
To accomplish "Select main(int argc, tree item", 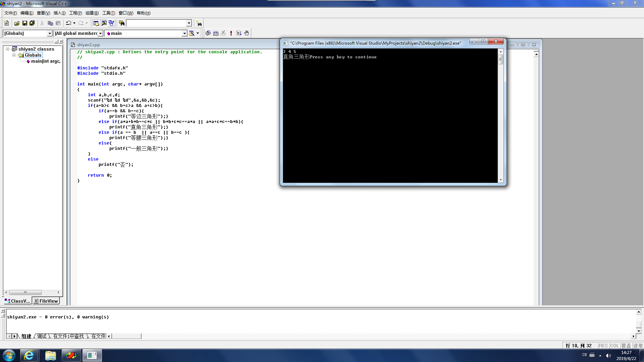I will click(x=46, y=61).
